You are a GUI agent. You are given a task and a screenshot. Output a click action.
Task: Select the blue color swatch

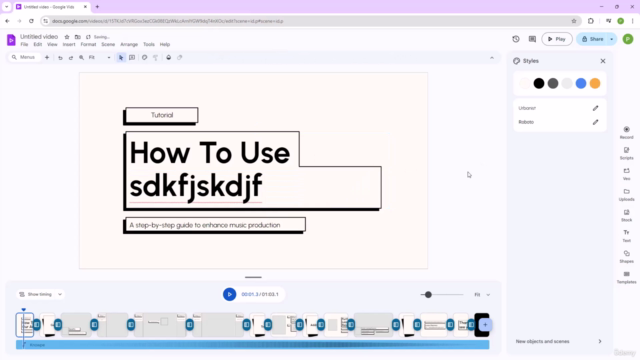click(581, 83)
